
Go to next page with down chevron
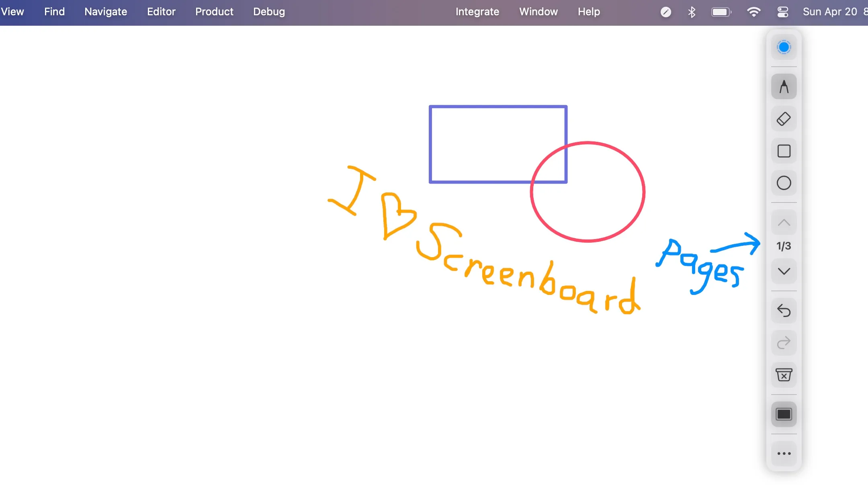click(x=784, y=272)
